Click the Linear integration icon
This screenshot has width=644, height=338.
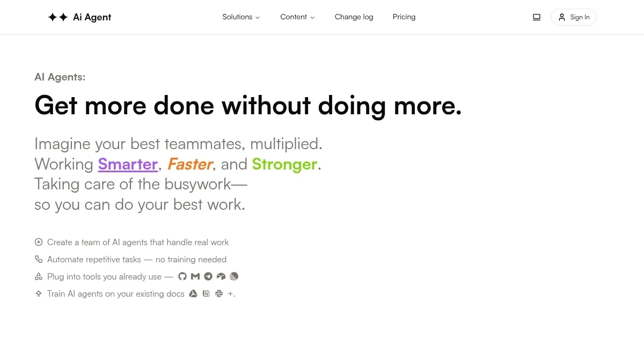coord(234,276)
